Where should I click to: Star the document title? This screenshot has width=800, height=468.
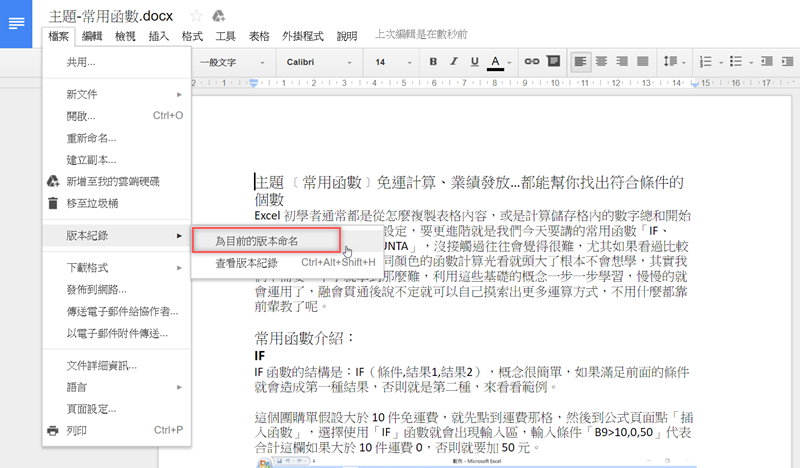click(x=197, y=15)
